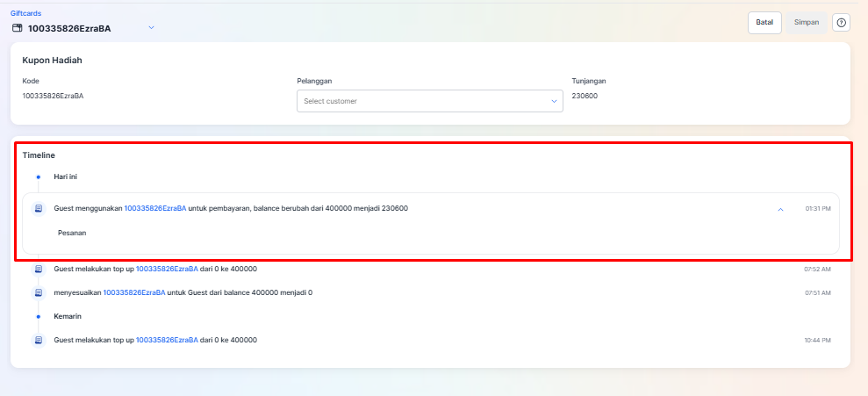This screenshot has width=868, height=396.
Task: Open the 100335826EzraBA link in the 07:52 AM top up entry
Action: (x=167, y=270)
